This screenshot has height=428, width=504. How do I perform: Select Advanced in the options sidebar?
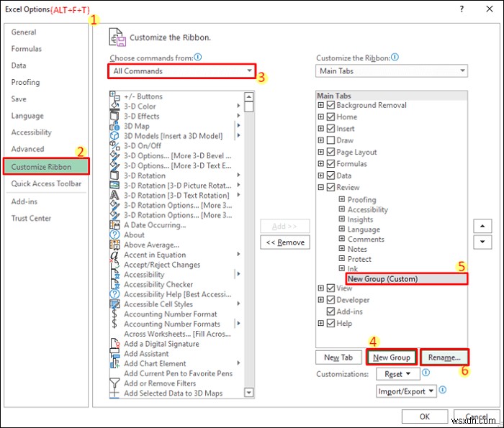[27, 149]
